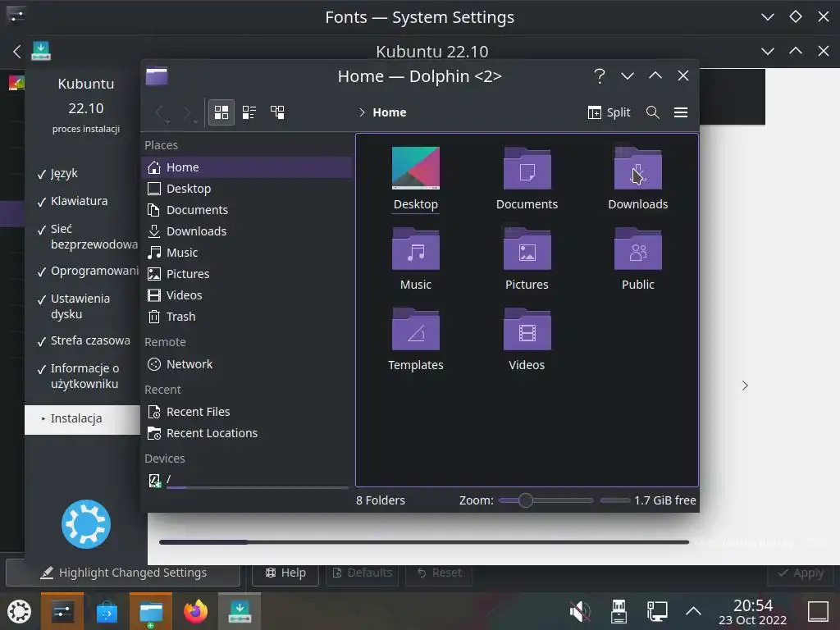Select Templates folder icon in file view

point(416,329)
